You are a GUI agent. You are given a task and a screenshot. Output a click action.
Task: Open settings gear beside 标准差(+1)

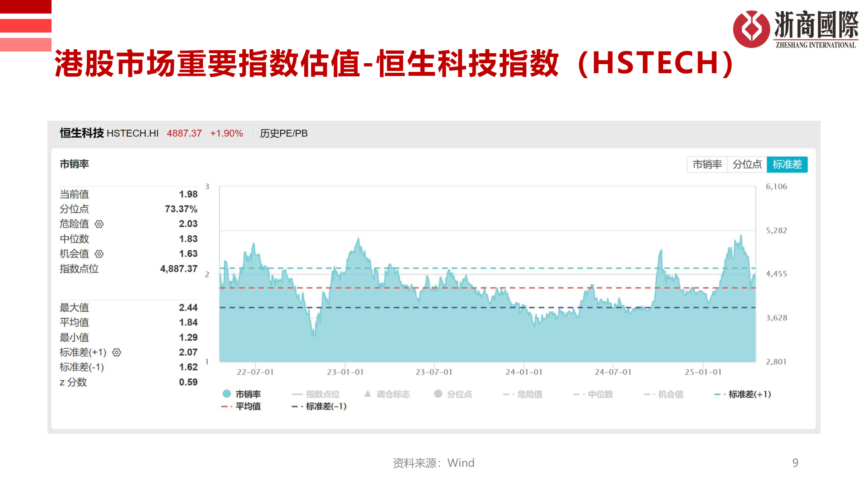pyautogui.click(x=117, y=352)
